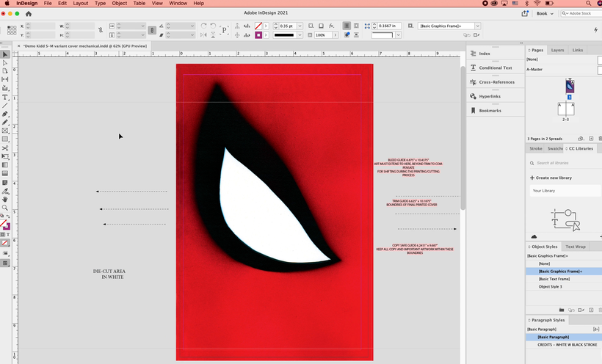Click the toolbox fill and stroke swatch
Screen dimensions: 602x364
4,225
